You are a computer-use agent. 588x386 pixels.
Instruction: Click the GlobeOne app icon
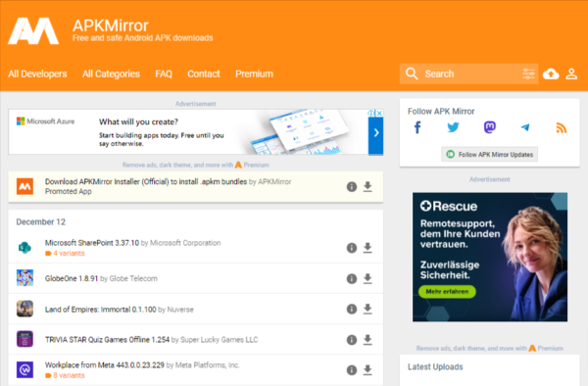pyautogui.click(x=24, y=278)
